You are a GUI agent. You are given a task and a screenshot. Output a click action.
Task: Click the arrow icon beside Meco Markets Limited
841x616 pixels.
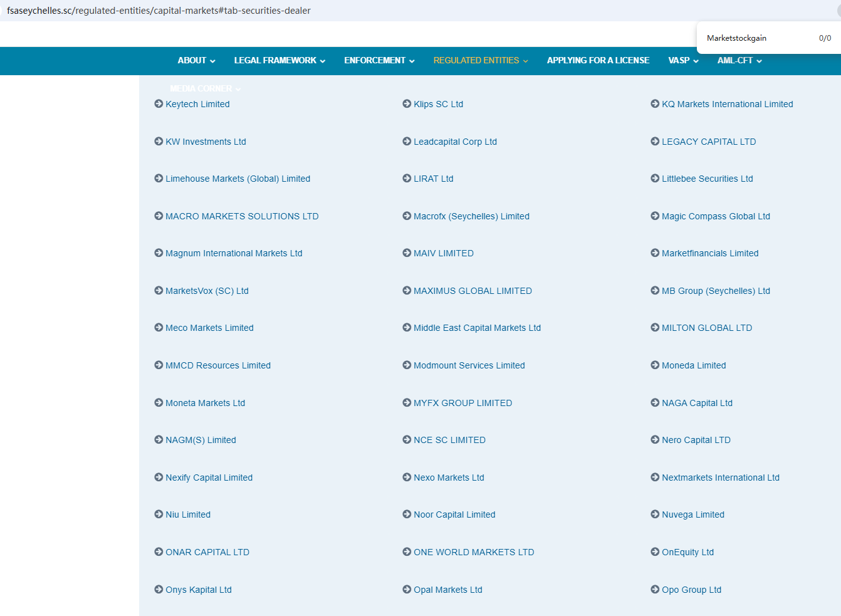click(x=159, y=328)
